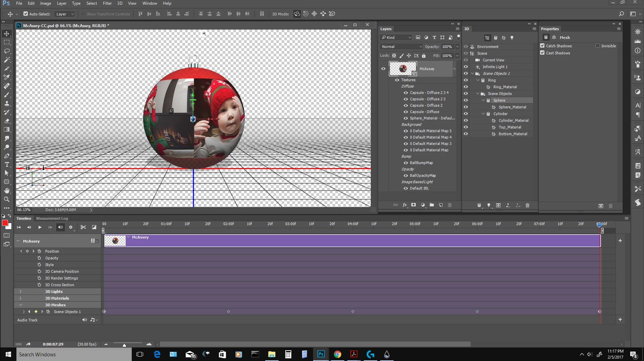Uncheck the Catch Shadows checkbox
Image resolution: width=644 pixels, height=361 pixels.
542,46
